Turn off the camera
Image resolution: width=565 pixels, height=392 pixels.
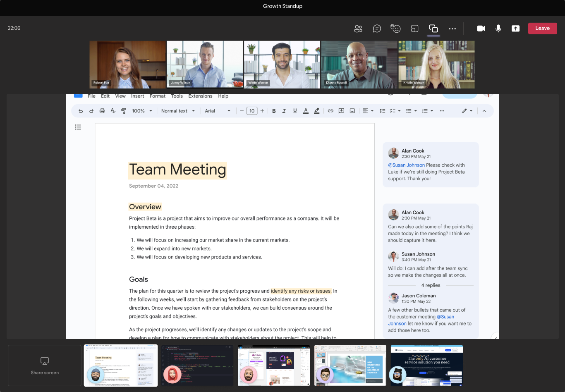click(481, 28)
